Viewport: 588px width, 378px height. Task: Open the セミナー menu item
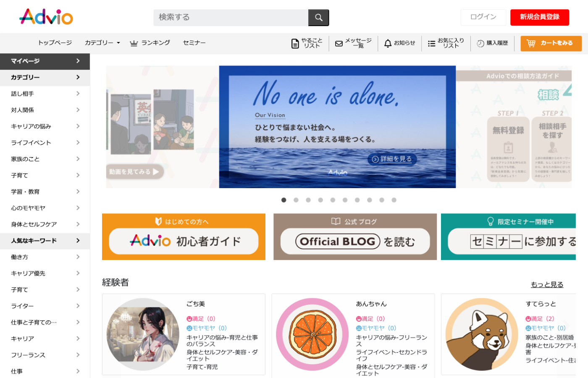click(194, 43)
